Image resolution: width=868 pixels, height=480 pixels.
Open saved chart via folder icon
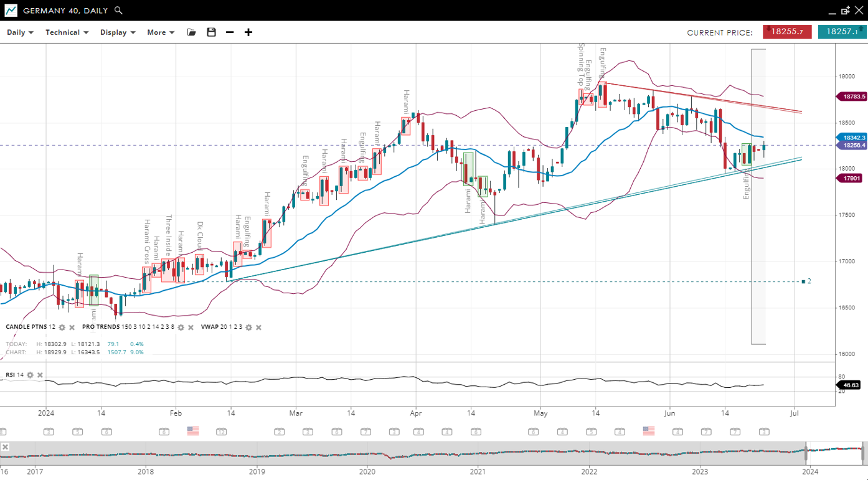click(192, 32)
